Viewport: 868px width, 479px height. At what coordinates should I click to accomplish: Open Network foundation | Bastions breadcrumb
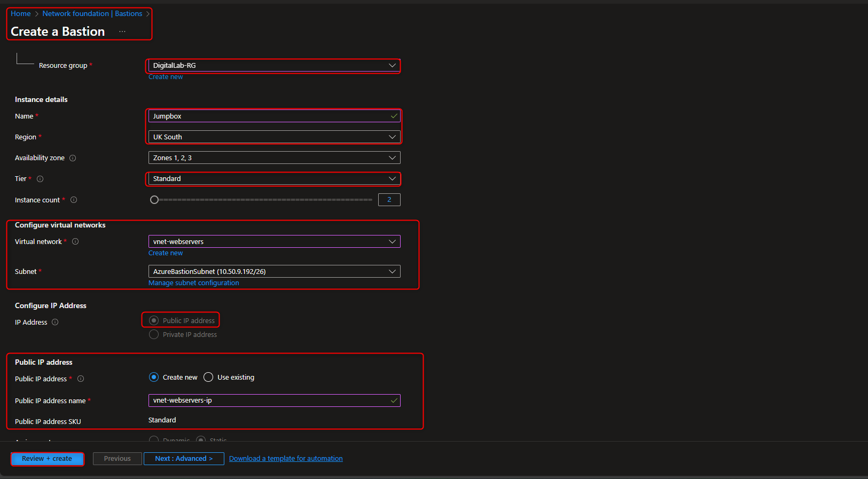pos(92,13)
